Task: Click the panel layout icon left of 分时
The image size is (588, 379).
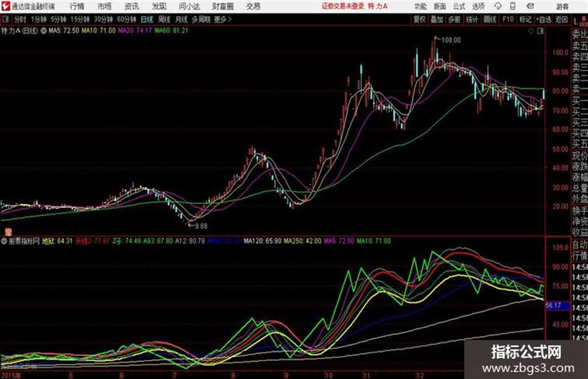Action: [x=6, y=19]
